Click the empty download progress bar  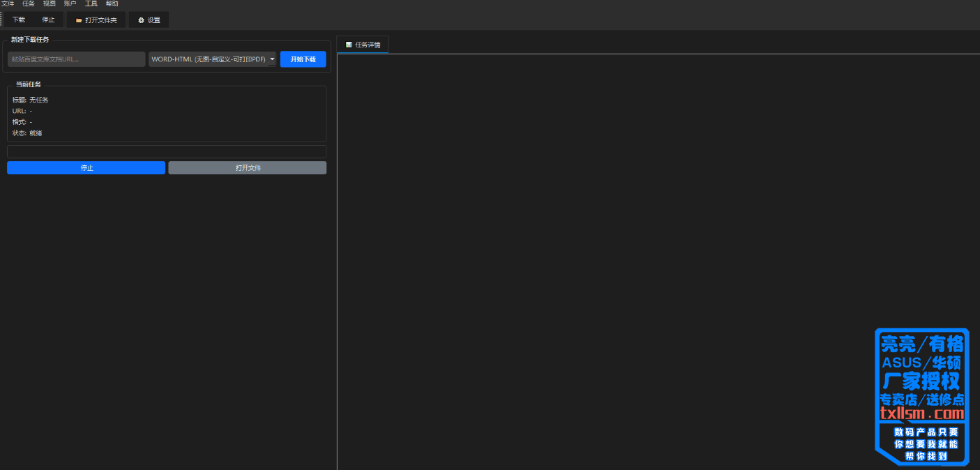[167, 152]
